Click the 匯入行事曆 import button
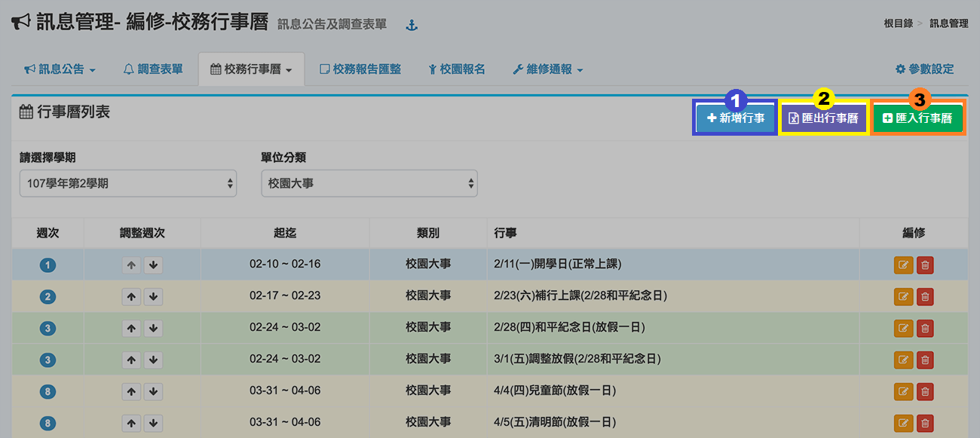This screenshot has height=438, width=980. pyautogui.click(x=917, y=118)
